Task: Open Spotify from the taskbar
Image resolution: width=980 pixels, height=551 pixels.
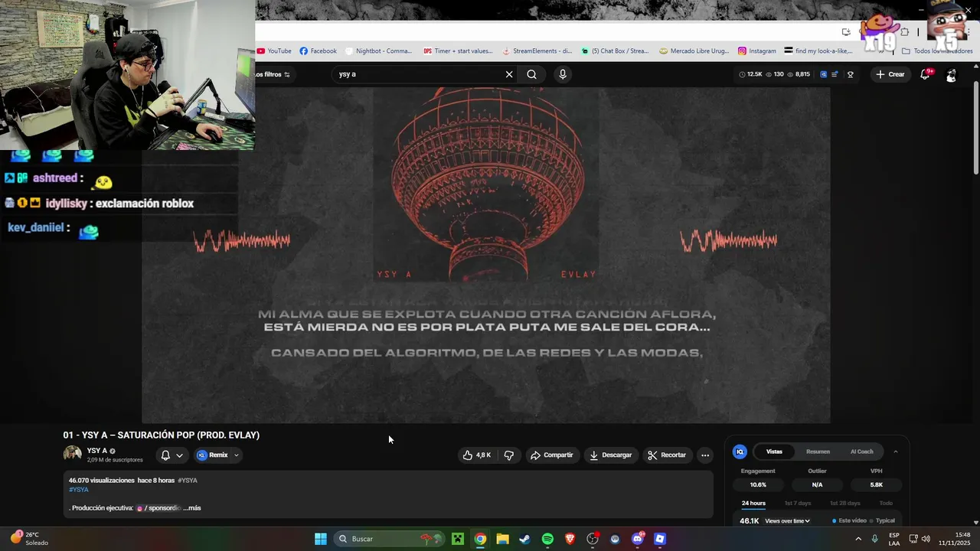Action: click(x=547, y=539)
